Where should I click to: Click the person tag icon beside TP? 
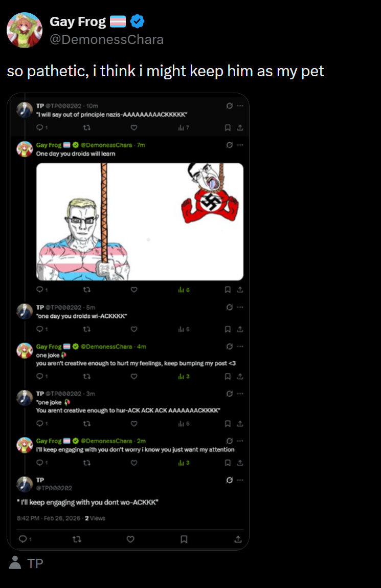pyautogui.click(x=15, y=562)
